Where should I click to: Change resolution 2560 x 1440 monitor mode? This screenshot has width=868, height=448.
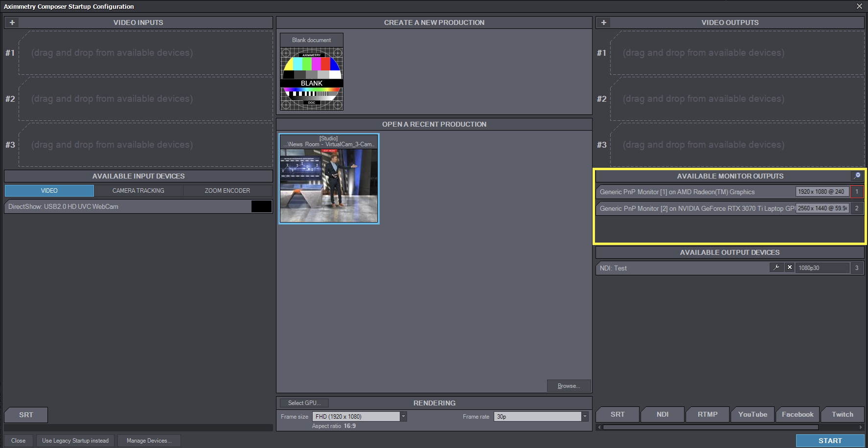(822, 208)
